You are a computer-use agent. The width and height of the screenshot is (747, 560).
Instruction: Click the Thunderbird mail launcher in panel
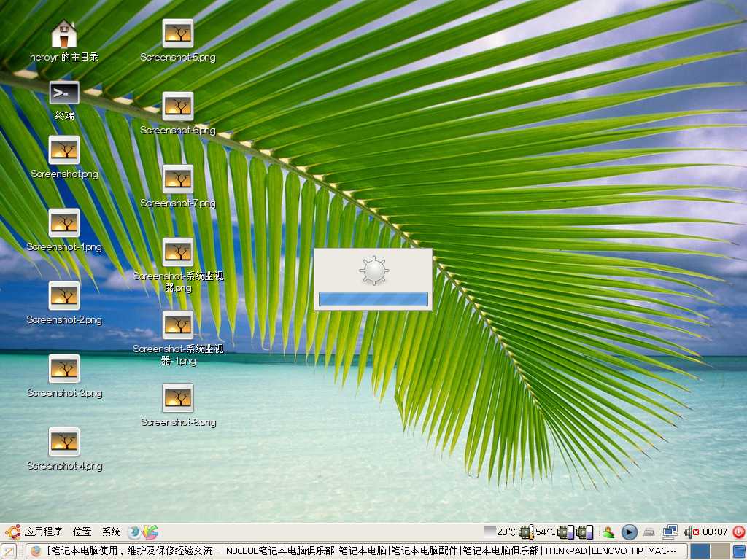(134, 532)
